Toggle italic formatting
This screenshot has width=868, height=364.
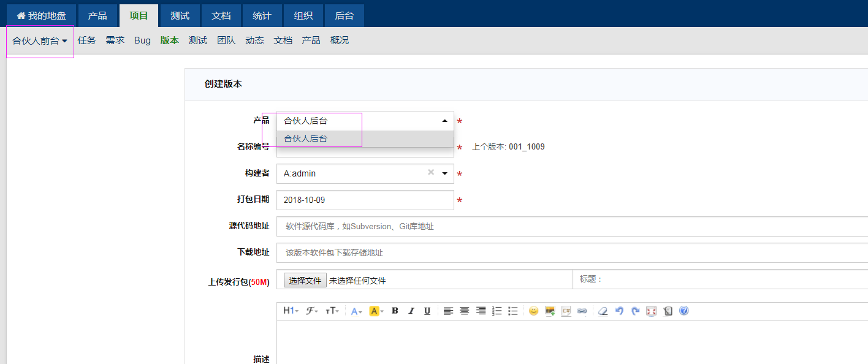coord(411,311)
